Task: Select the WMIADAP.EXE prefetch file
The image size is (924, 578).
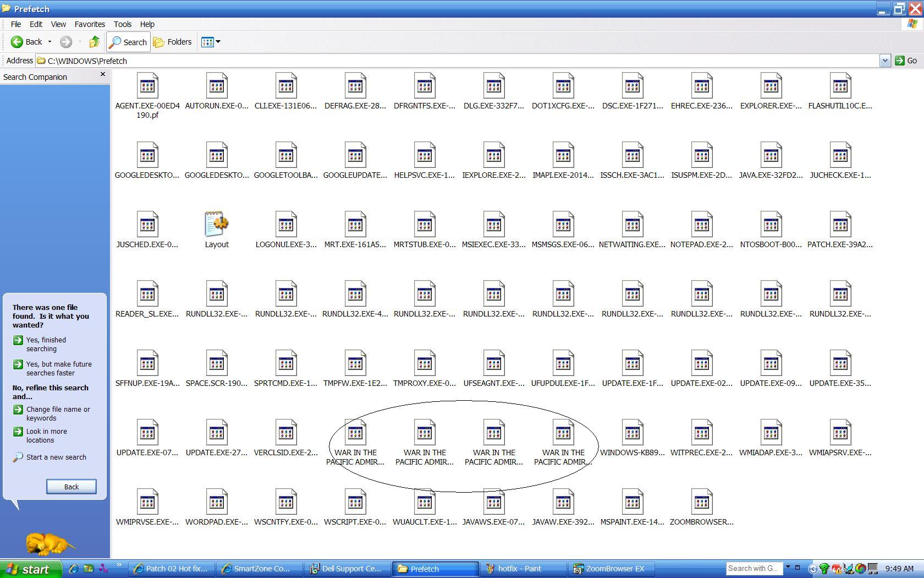Action: 771,439
